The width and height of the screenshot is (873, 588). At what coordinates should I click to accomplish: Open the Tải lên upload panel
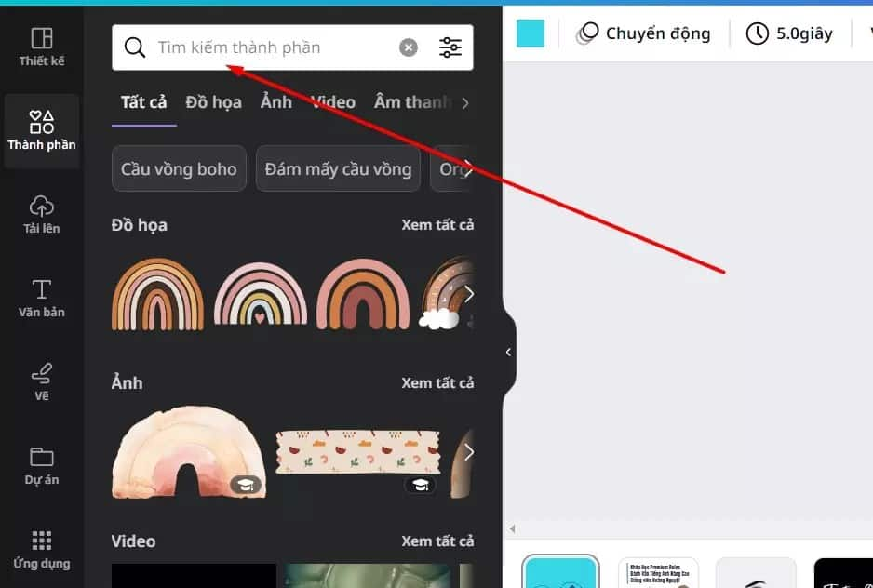41,214
